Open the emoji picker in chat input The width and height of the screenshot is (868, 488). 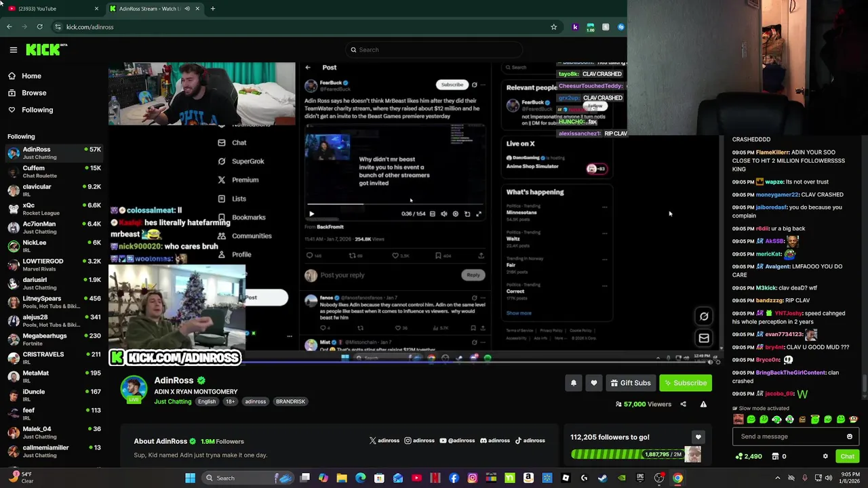coord(850,436)
